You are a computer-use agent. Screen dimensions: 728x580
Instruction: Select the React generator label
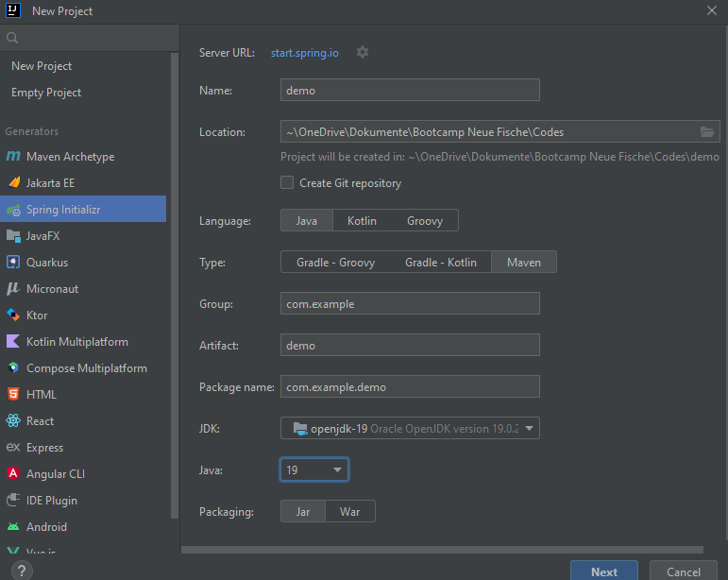(x=40, y=421)
